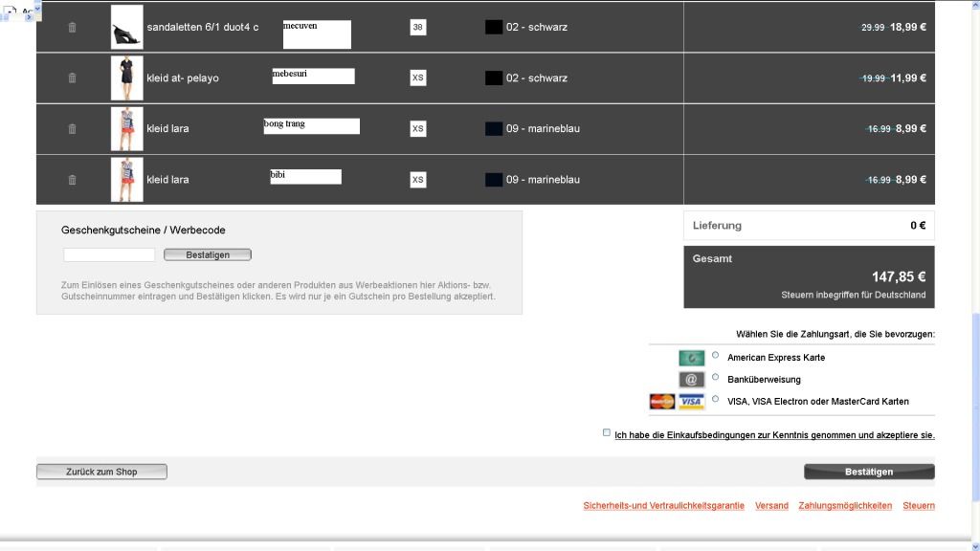
Task: Select VISA, VISA Electron oder MasterCard option
Action: point(716,399)
